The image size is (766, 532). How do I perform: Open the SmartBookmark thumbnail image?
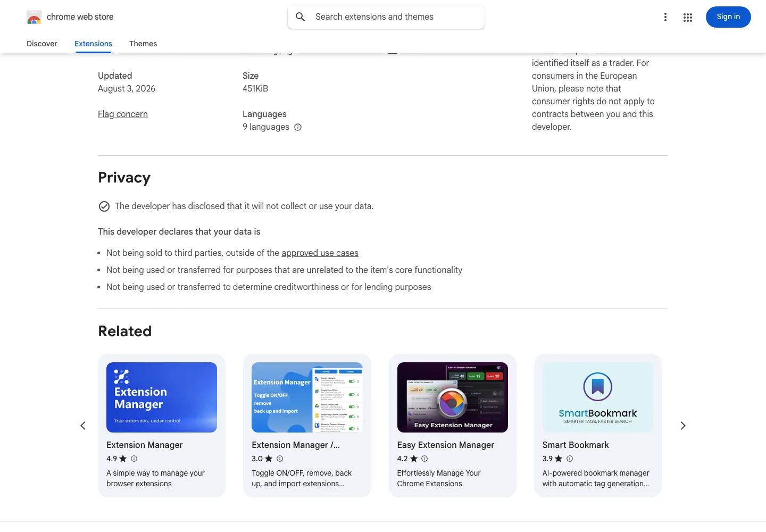click(x=598, y=397)
